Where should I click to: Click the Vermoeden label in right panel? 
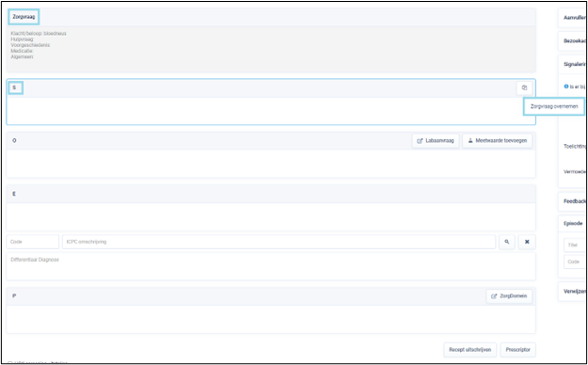coord(575,172)
